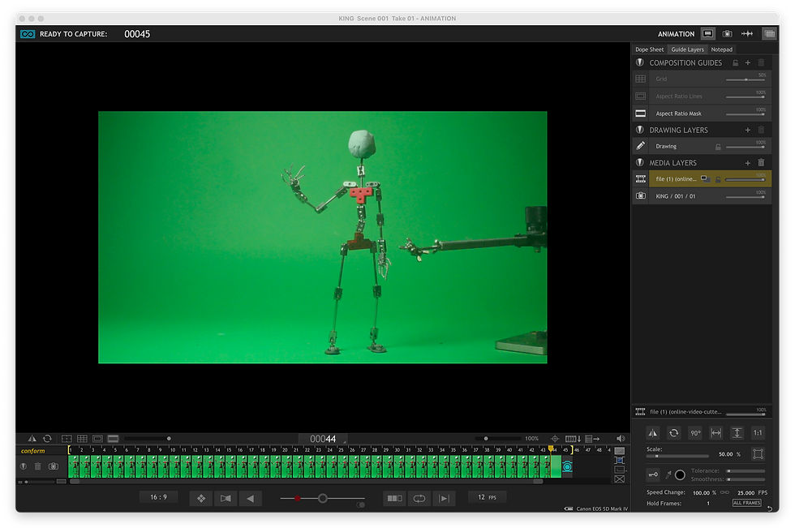Click the screen overlay icon on file (1) layer
795x532 pixels.
tap(705, 179)
